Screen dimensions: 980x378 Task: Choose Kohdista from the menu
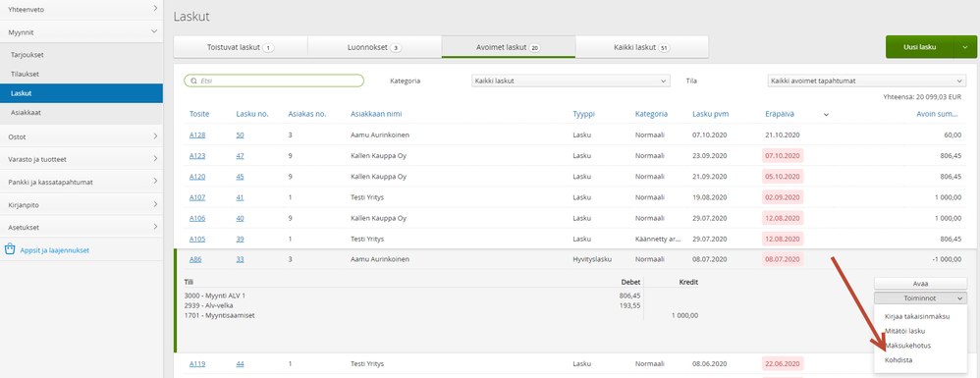point(898,360)
